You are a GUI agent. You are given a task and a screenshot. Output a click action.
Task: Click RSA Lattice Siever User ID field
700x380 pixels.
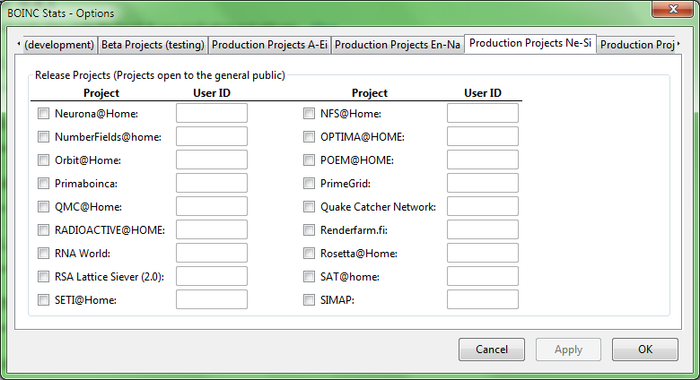pos(212,276)
